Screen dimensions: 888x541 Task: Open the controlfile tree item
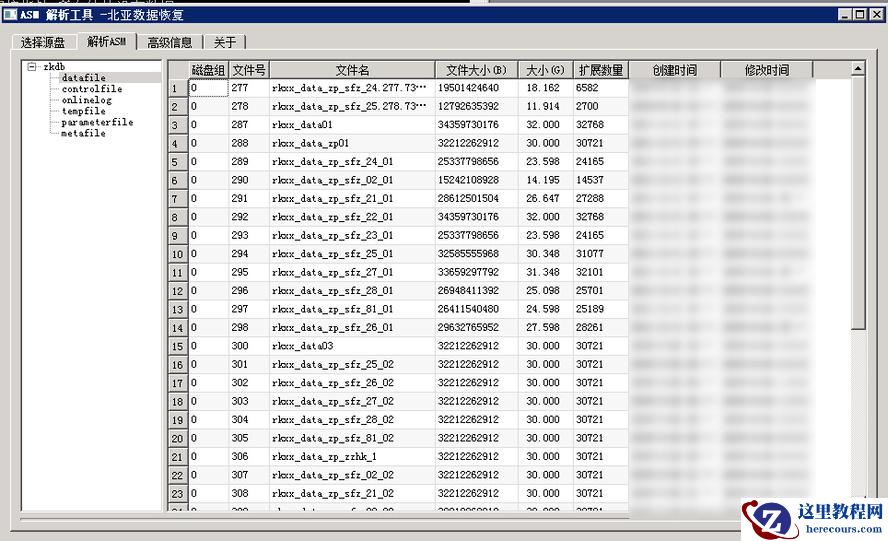tap(92, 89)
